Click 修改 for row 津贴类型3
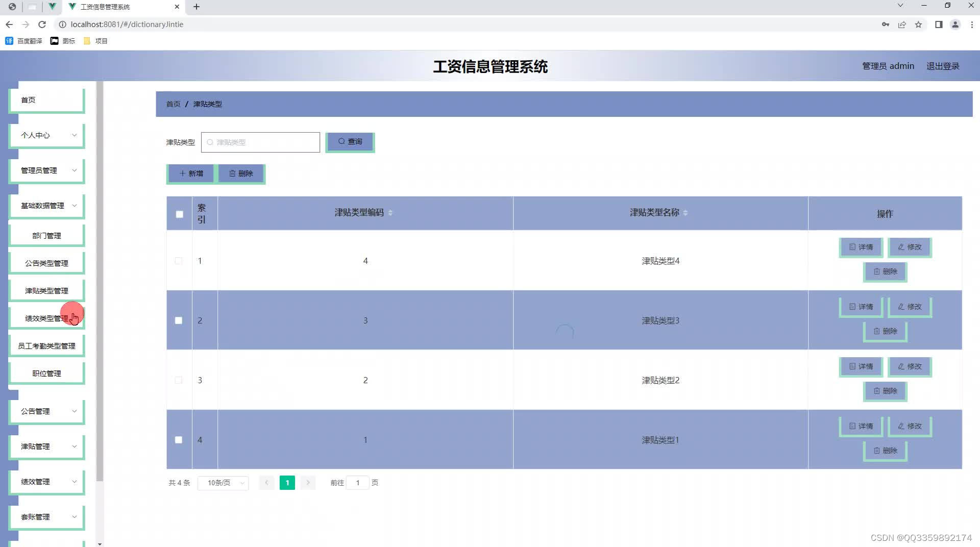Screen dimensions: 980x547 tap(910, 307)
